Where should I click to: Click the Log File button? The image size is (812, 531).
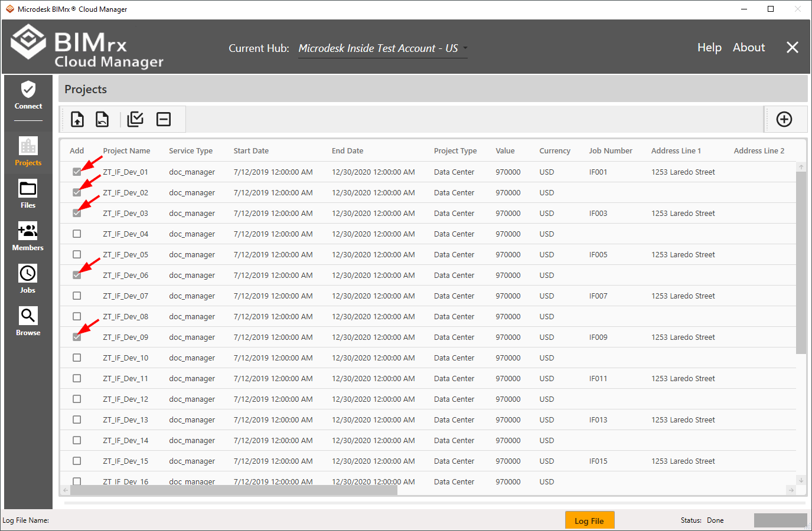[x=589, y=520]
